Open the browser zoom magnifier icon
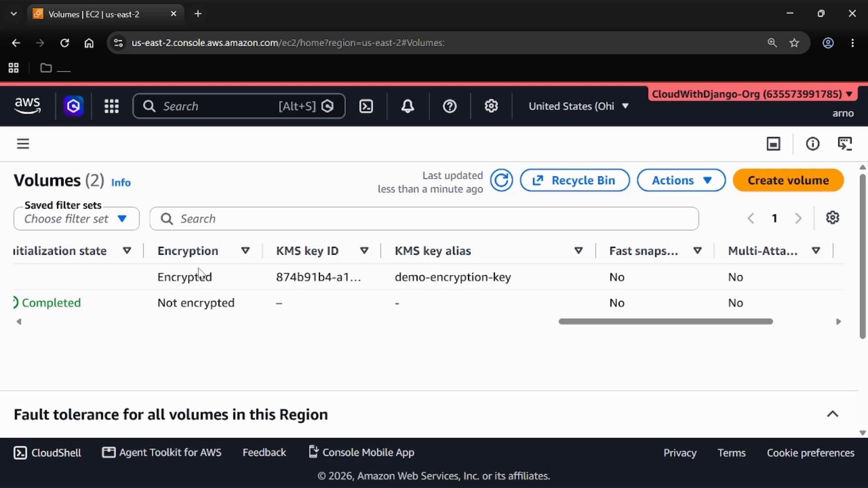868x488 pixels. [x=772, y=43]
